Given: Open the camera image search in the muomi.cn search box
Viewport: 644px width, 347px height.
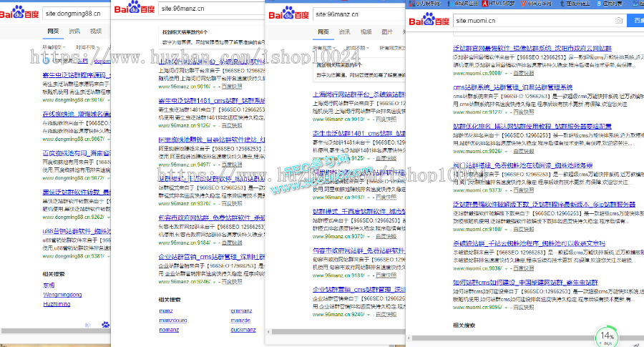Looking at the screenshot, I should tap(619, 21).
